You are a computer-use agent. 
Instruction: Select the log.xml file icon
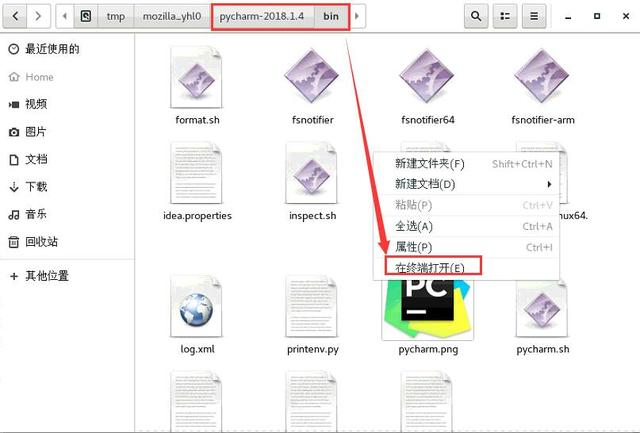[x=196, y=307]
